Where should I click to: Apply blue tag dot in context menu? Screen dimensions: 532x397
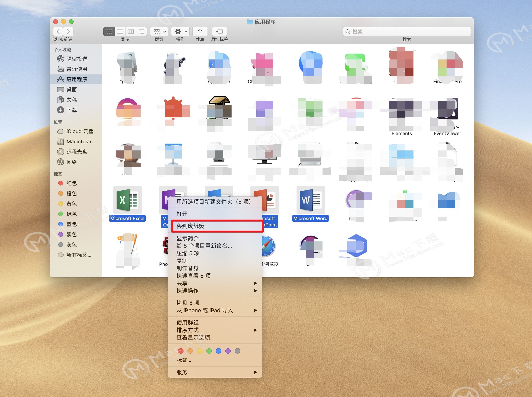[218, 351]
